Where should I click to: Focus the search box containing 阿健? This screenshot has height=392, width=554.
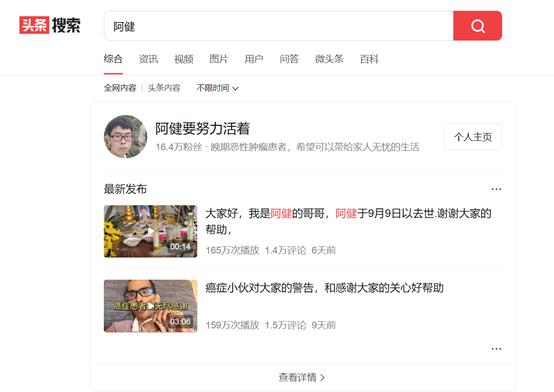click(x=279, y=26)
